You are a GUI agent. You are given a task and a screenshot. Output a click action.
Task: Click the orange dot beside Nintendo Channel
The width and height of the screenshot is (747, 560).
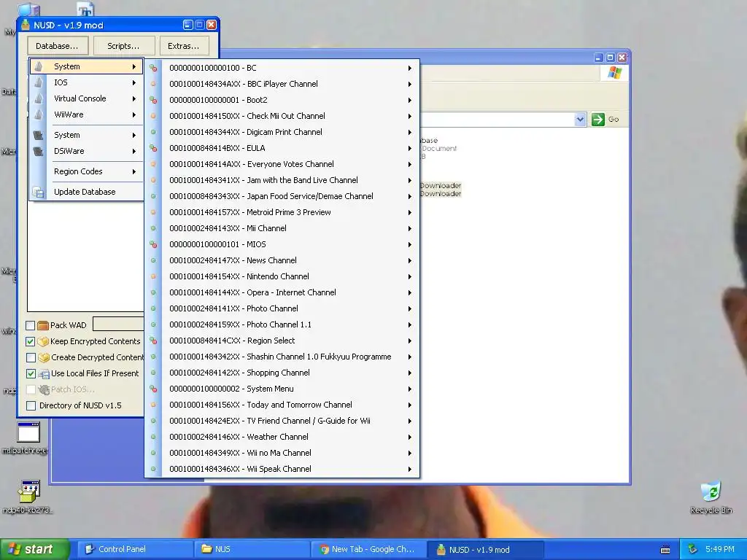(153, 276)
